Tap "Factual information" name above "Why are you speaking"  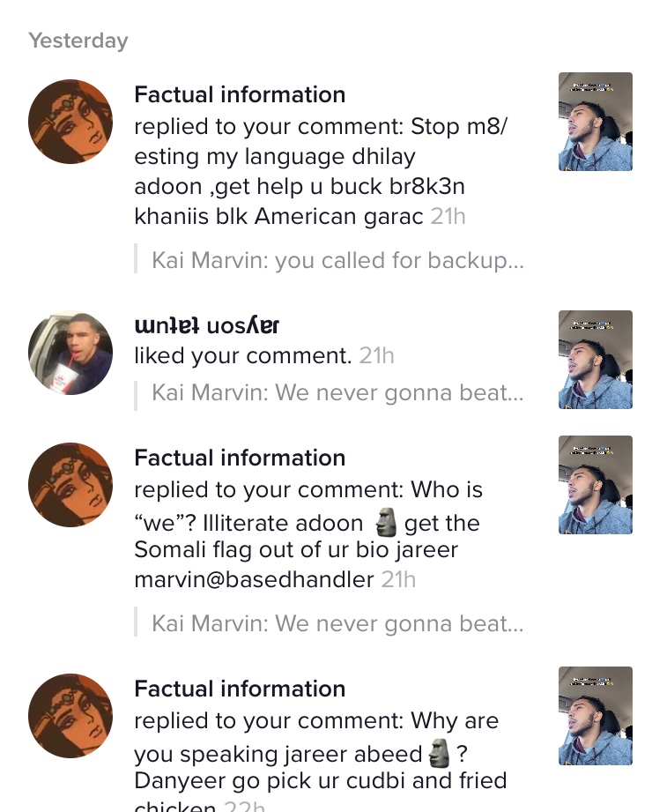click(x=240, y=689)
